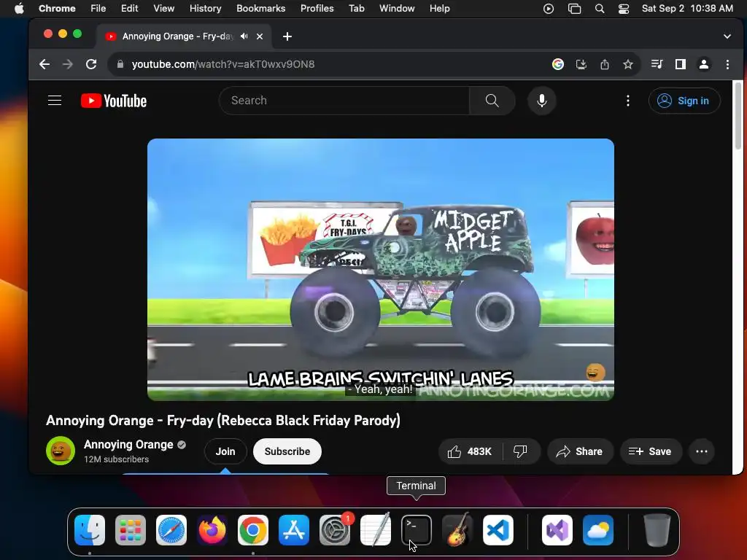Image resolution: width=747 pixels, height=560 pixels.
Task: Click Sign in button
Action: pos(684,101)
